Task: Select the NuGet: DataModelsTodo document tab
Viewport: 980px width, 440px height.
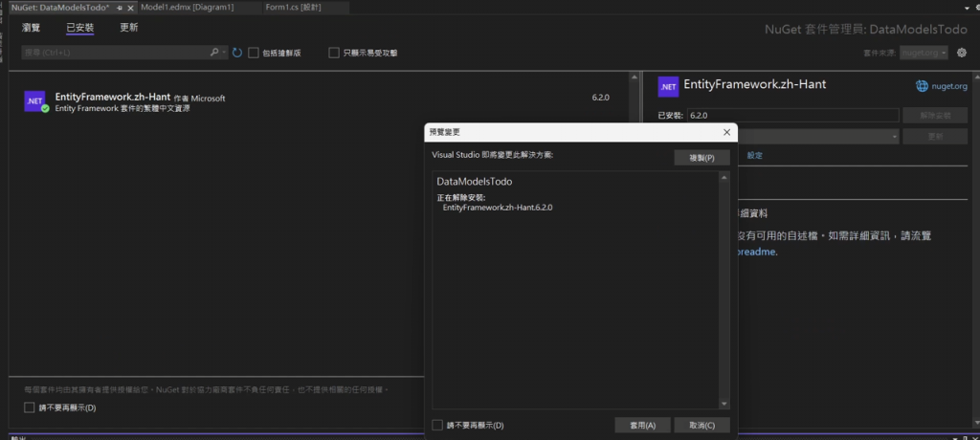Action: [x=60, y=8]
